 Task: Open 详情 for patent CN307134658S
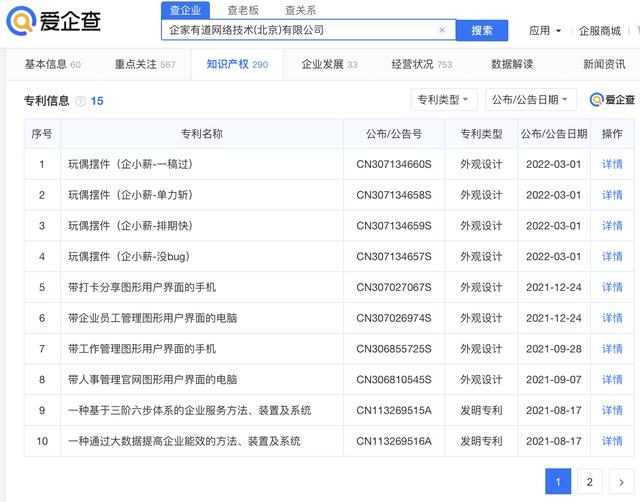point(612,195)
